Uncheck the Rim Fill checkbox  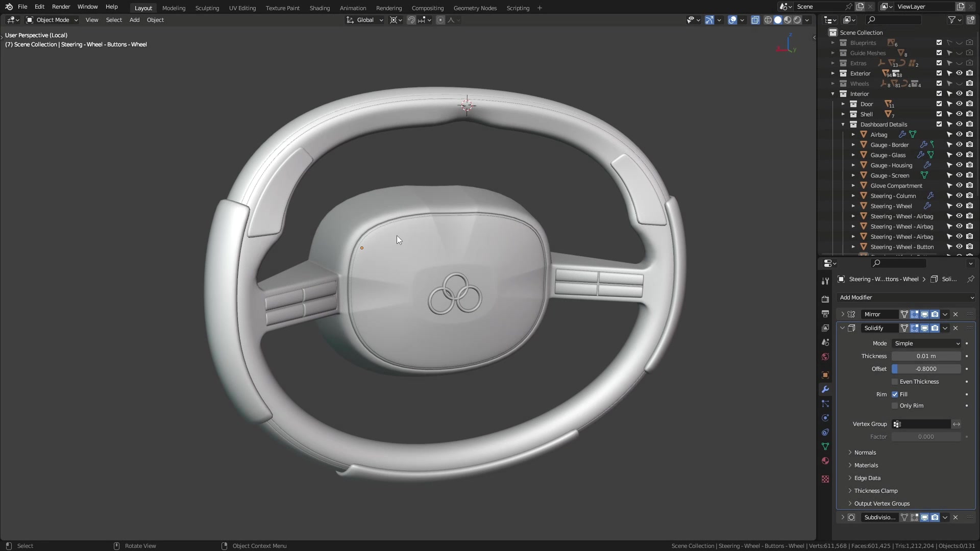[x=895, y=394]
